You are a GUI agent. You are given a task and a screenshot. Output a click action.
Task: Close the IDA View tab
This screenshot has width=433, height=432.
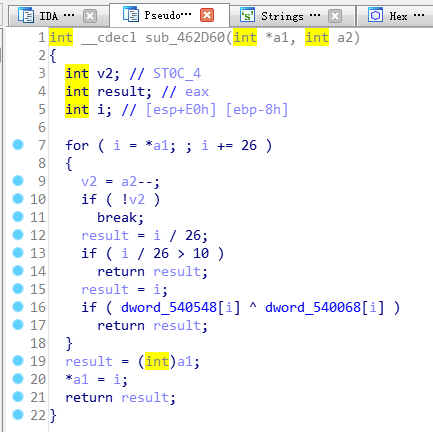point(90,16)
